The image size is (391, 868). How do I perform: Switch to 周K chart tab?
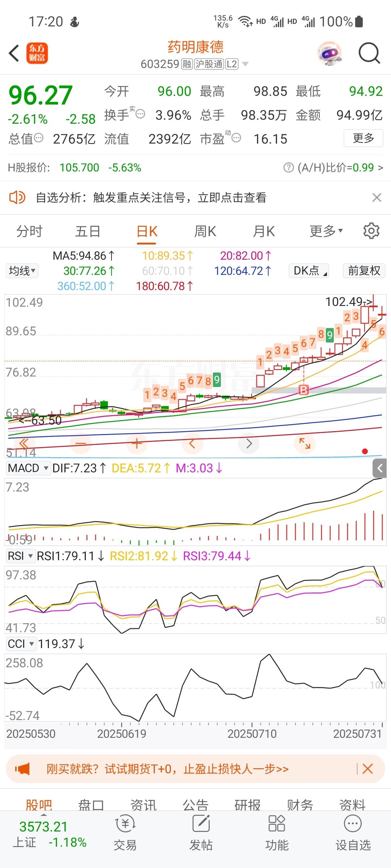tap(205, 231)
